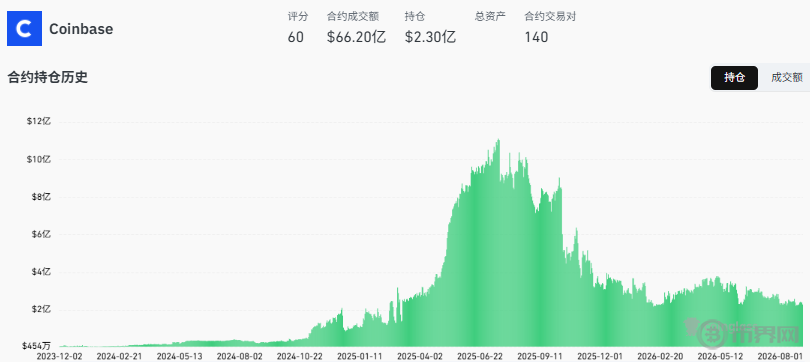Click the 2024-08-02 x-axis date
The height and width of the screenshot is (362, 810).
point(239,356)
